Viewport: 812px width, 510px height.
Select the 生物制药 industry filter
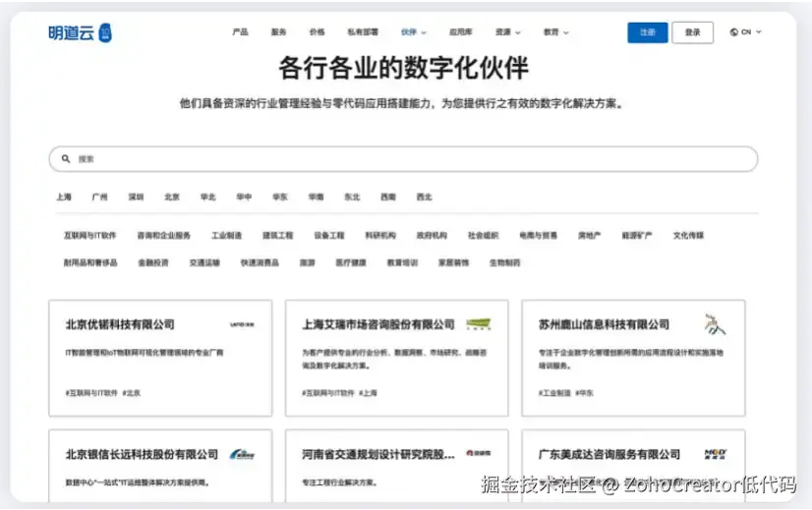[x=505, y=263]
